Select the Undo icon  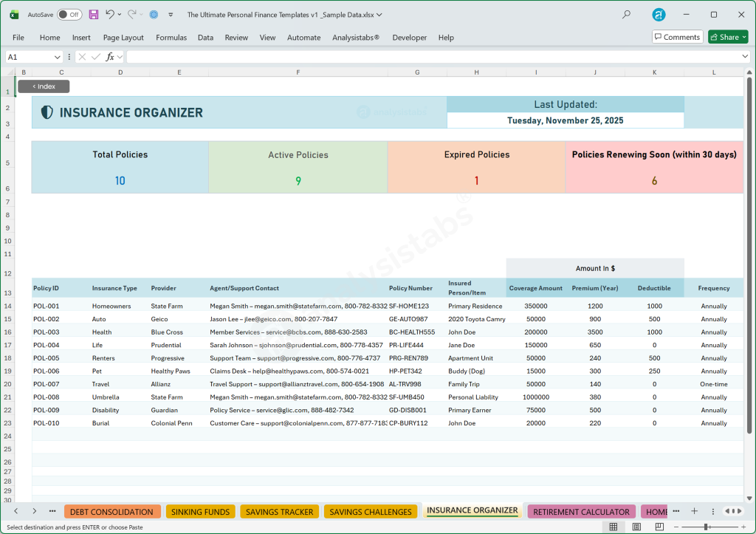[110, 14]
